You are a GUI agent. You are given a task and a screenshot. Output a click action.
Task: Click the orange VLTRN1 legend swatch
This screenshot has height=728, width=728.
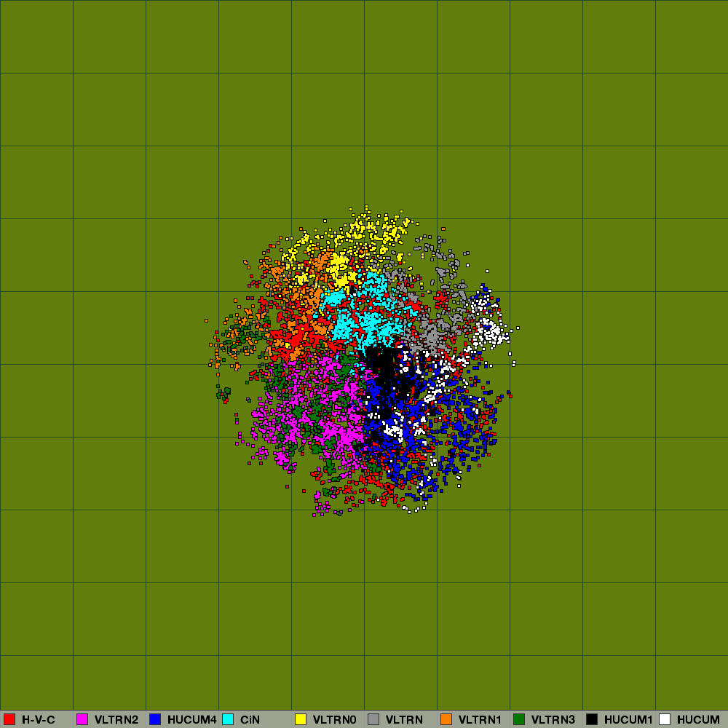(x=446, y=719)
